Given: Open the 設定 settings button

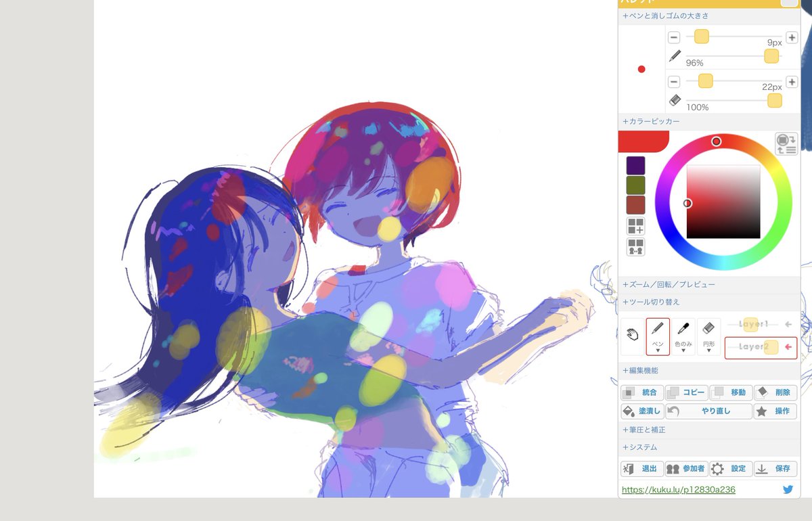Looking at the screenshot, I should click(x=731, y=469).
